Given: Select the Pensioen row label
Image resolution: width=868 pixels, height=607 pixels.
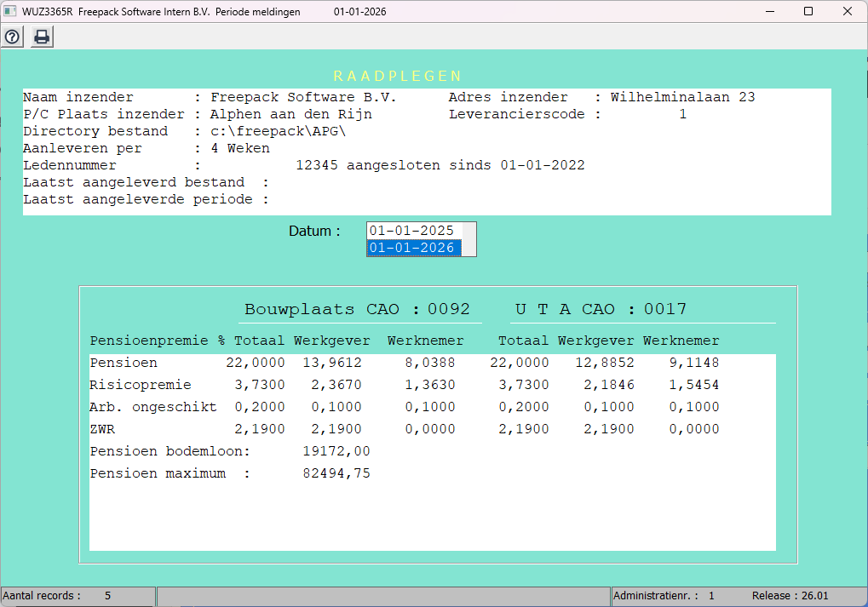Looking at the screenshot, I should coord(124,363).
